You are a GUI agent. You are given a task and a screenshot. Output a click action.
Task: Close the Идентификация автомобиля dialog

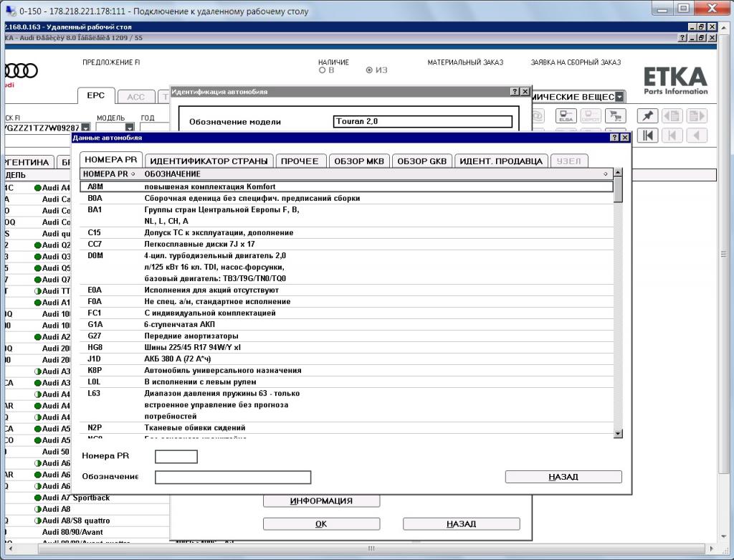pos(525,92)
